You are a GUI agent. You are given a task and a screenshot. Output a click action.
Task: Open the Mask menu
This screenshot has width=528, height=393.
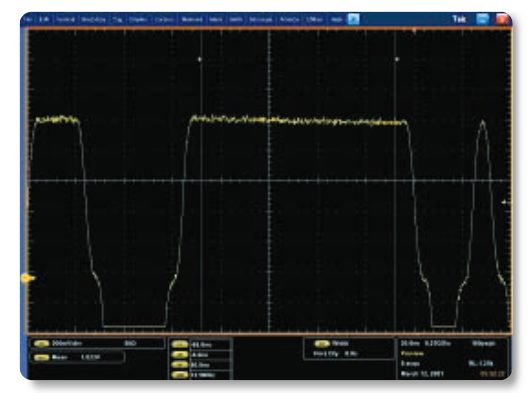click(216, 20)
